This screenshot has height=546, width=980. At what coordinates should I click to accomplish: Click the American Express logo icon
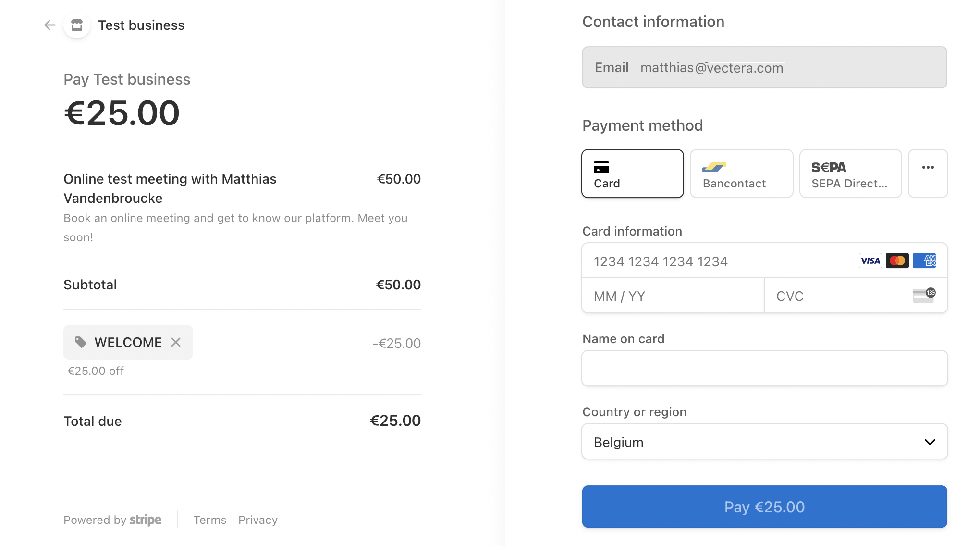coord(924,261)
